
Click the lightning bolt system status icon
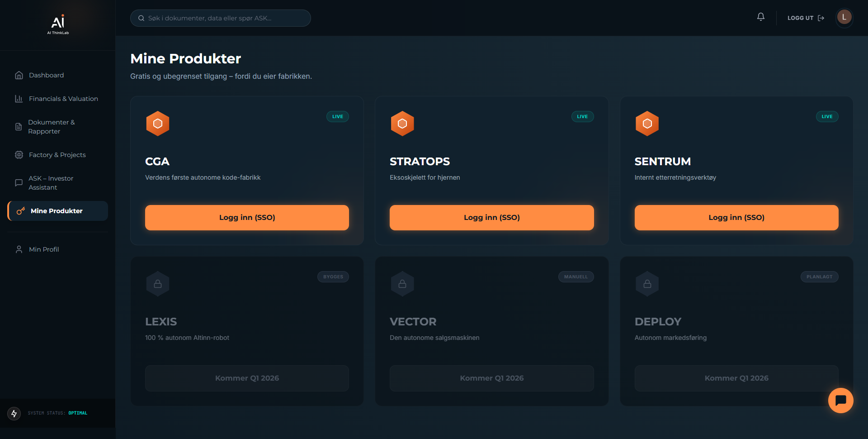click(x=14, y=413)
